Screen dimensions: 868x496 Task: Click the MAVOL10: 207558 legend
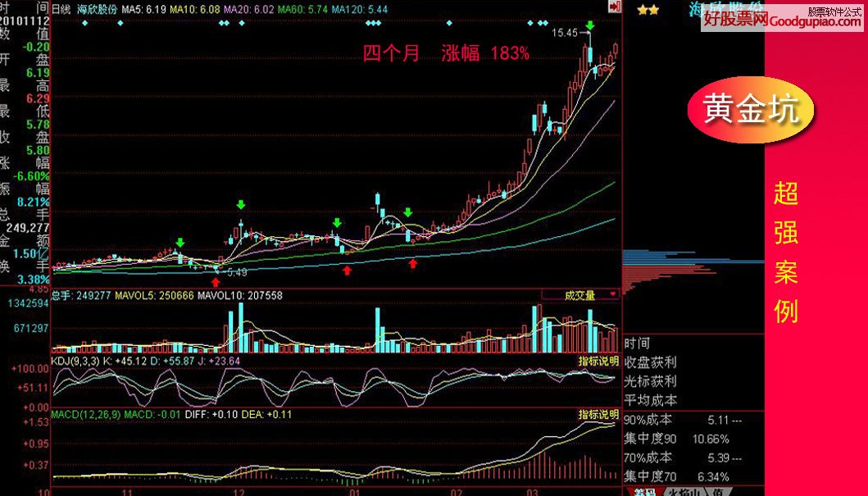pos(239,296)
